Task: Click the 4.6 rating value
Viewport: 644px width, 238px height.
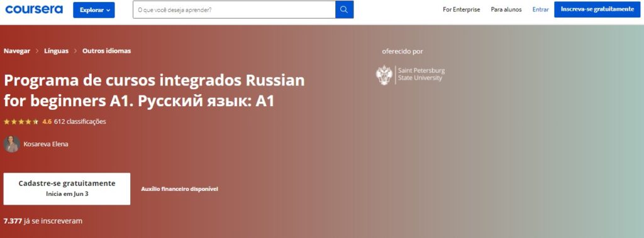Action: click(47, 121)
